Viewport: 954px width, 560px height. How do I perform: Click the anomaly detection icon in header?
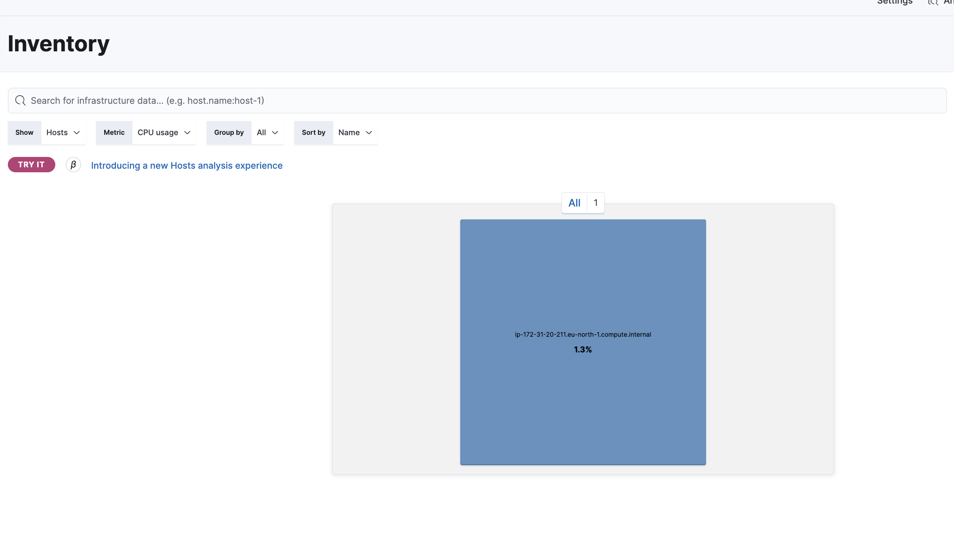[x=933, y=3]
